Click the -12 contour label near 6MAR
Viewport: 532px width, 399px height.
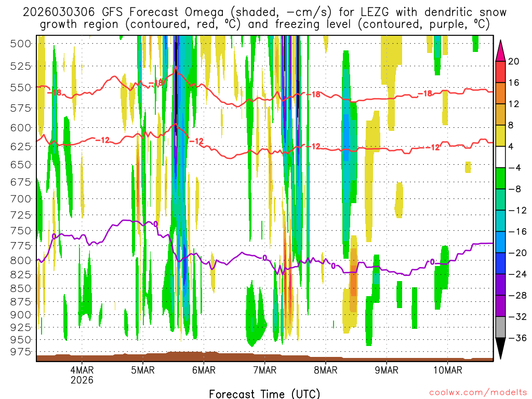[x=196, y=141]
